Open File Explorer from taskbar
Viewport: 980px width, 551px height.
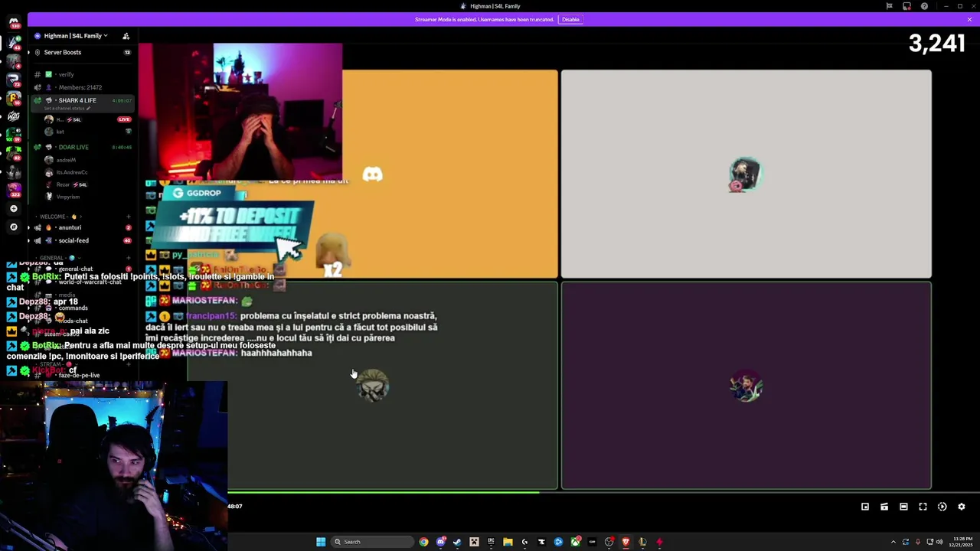point(508,542)
